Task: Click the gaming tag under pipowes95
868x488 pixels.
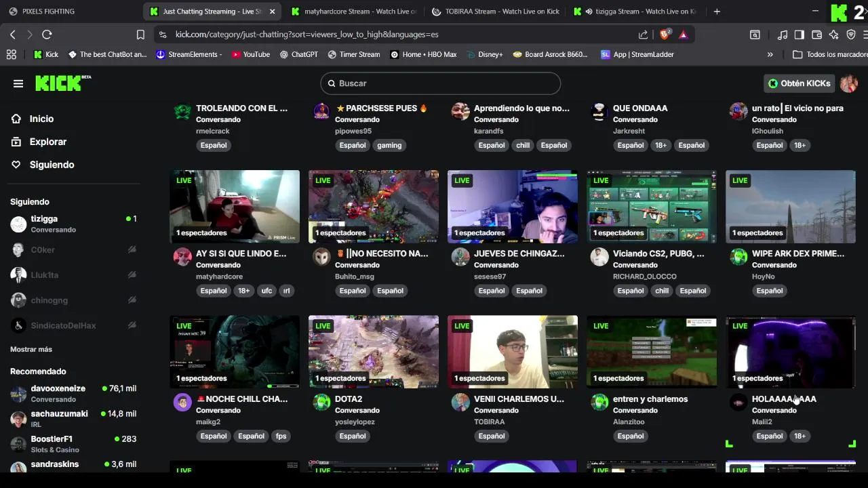Action: [x=389, y=145]
